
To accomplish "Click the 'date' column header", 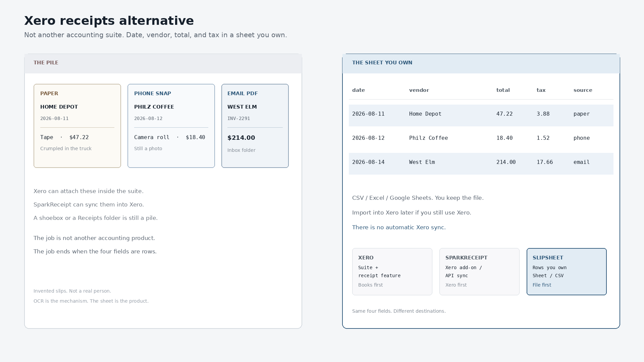I will [359, 90].
